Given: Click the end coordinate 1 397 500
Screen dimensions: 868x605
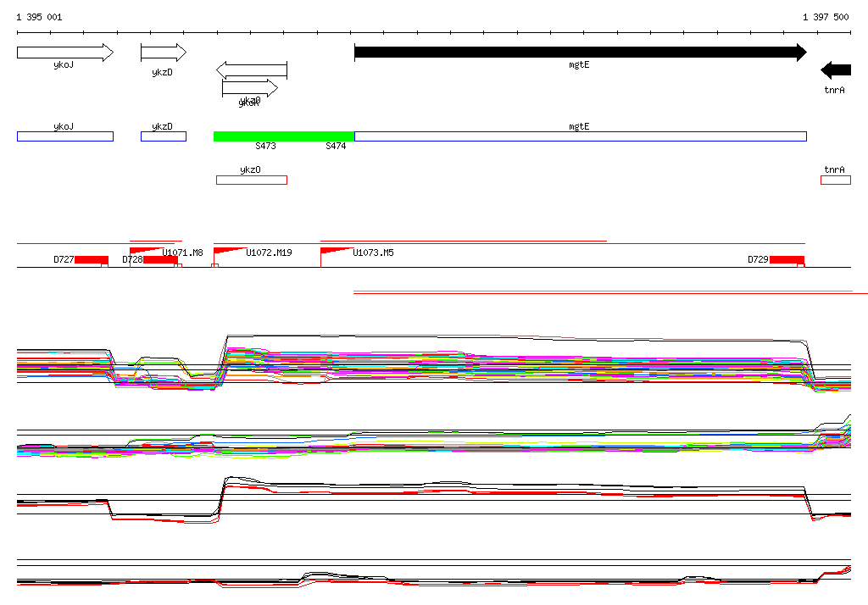Looking at the screenshot, I should click(826, 17).
